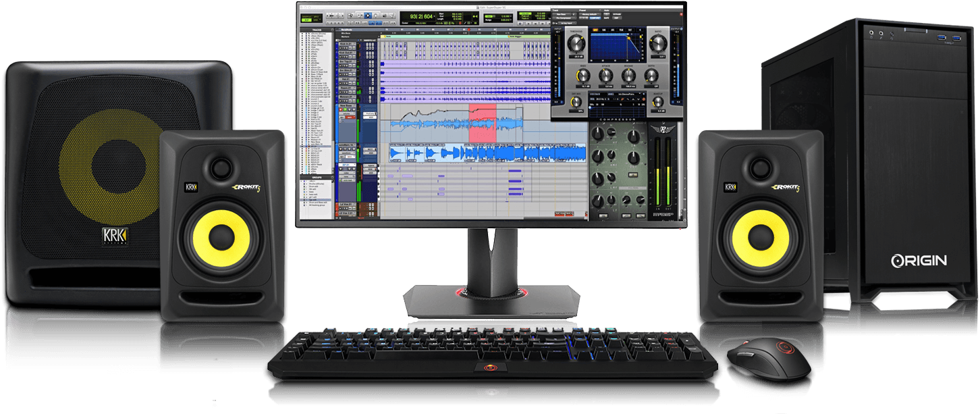Select the Snr Btm.01 track name
The width and height of the screenshot is (980, 414).
347,70
